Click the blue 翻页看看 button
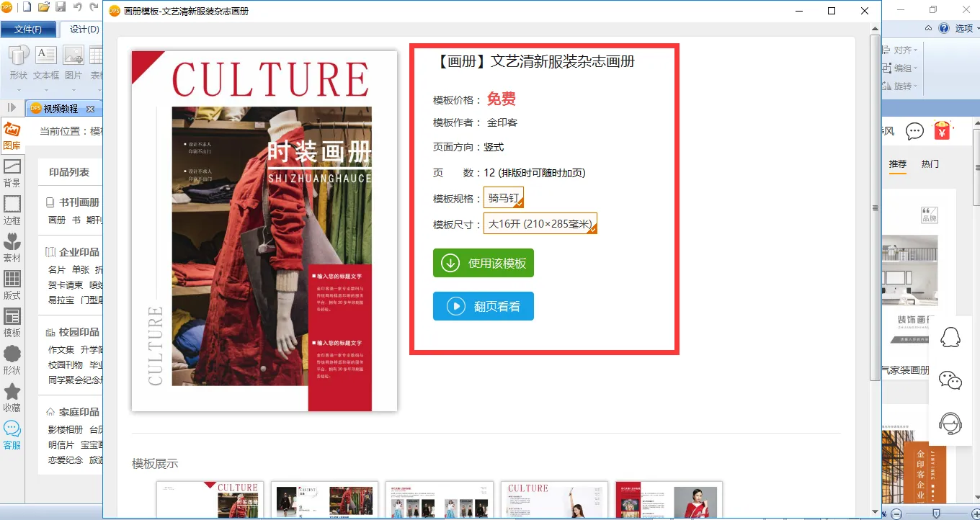Image resolution: width=980 pixels, height=520 pixels. pyautogui.click(x=484, y=306)
